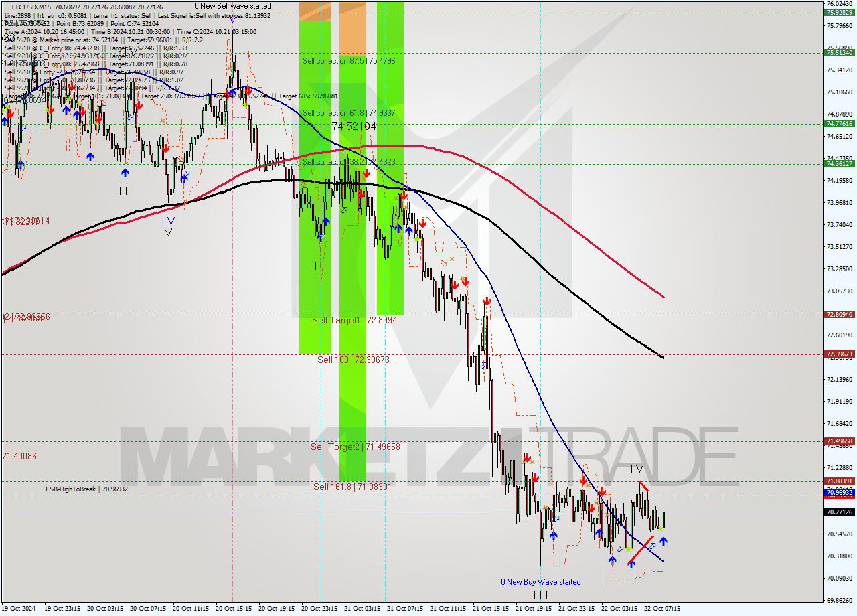Image resolution: width=857 pixels, height=616 pixels.
Task: Click the 'Sell correction 38.2 | 74.4323' label
Action: click(349, 162)
